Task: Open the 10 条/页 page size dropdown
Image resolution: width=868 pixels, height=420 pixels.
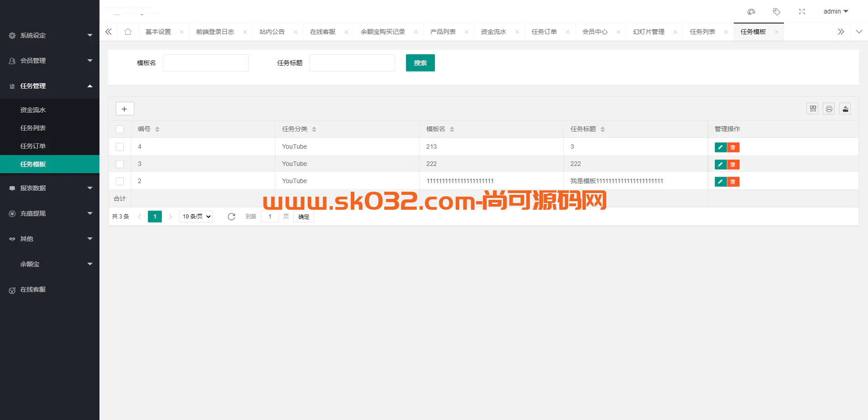Action: [x=196, y=217]
